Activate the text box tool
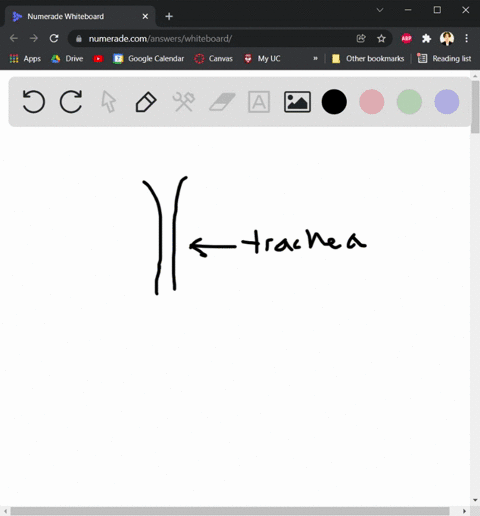480x516 pixels. [259, 102]
